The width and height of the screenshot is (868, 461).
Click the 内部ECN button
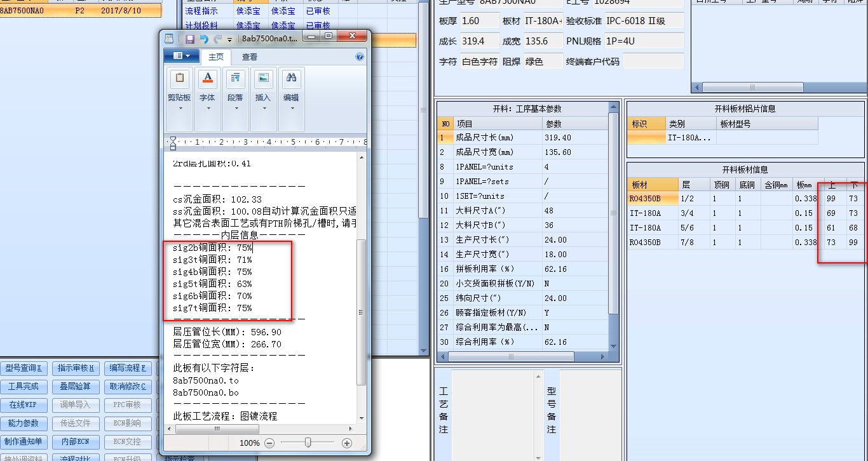pos(76,441)
